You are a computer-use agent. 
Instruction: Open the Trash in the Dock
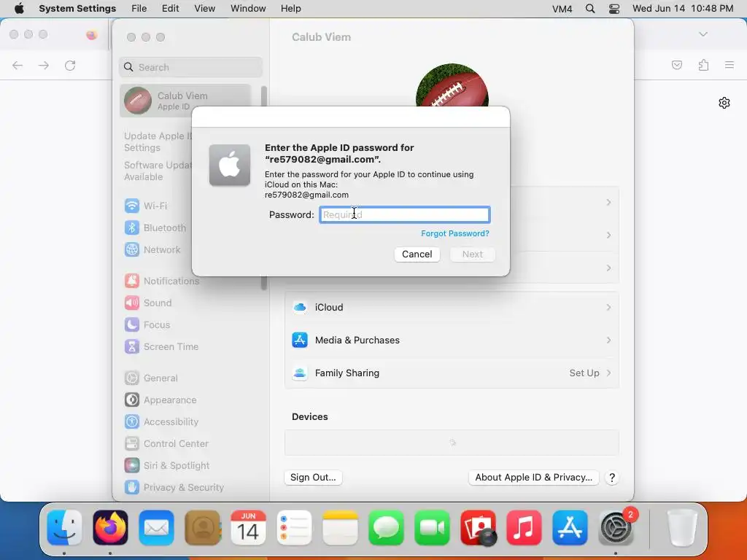[x=682, y=528]
